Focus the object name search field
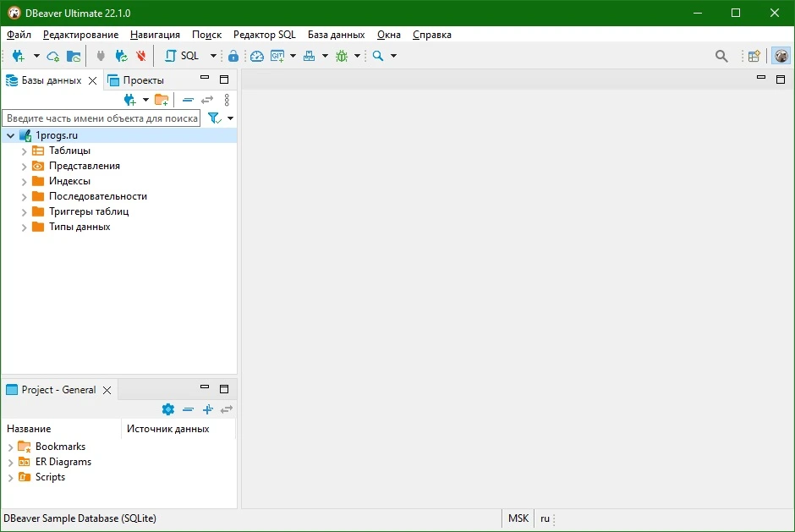795x532 pixels. (101, 118)
